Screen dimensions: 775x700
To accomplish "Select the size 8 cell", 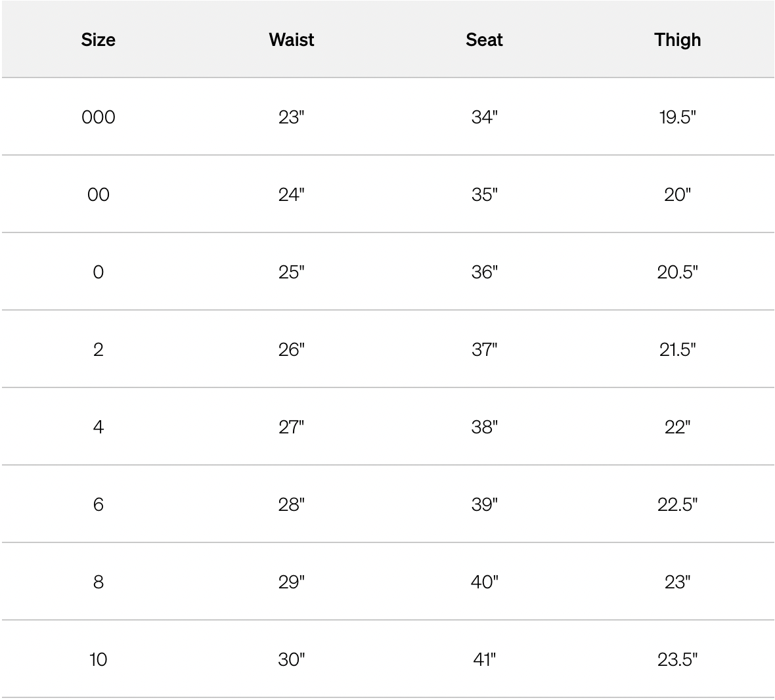I will 99,582.
